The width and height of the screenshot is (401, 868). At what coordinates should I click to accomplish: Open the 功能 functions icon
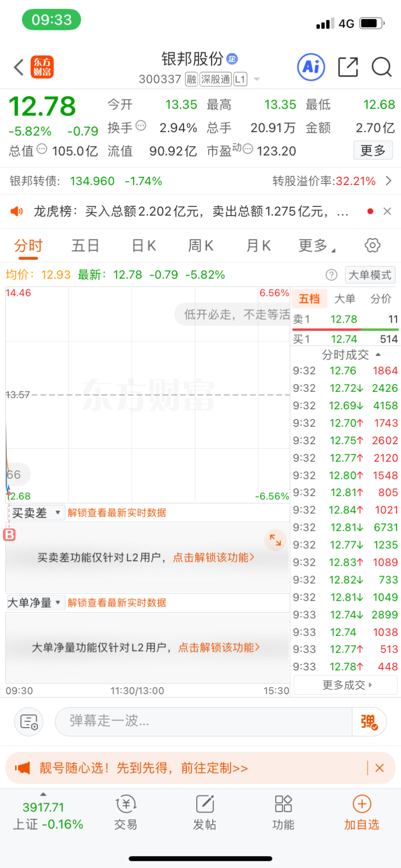pos(283,813)
